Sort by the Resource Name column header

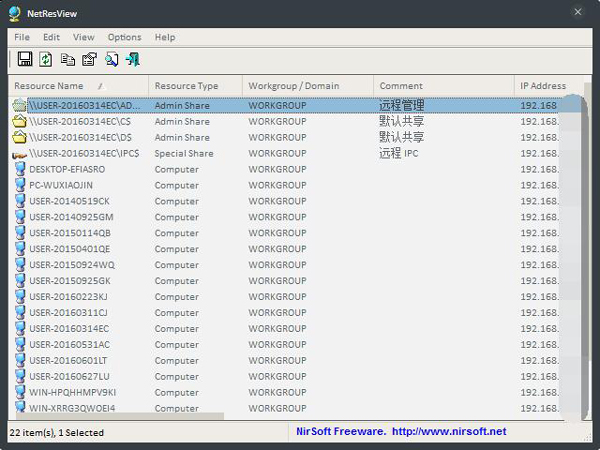click(78, 86)
